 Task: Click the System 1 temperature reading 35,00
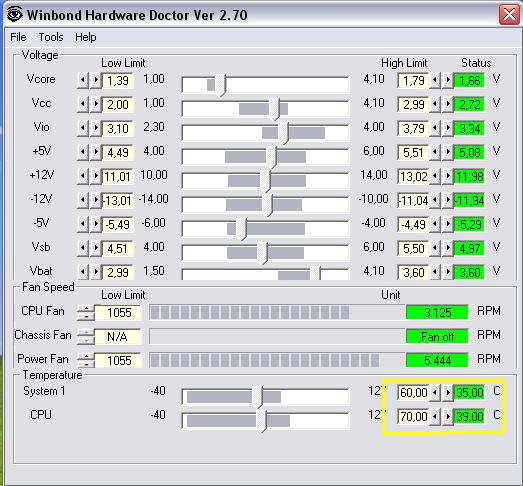tap(469, 393)
